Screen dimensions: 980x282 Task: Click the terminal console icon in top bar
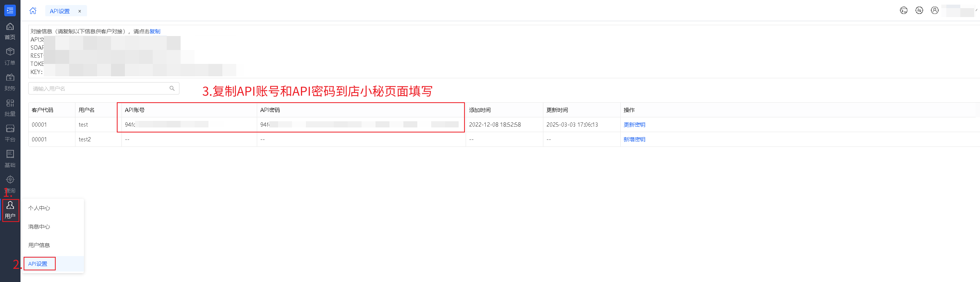pyautogui.click(x=903, y=10)
